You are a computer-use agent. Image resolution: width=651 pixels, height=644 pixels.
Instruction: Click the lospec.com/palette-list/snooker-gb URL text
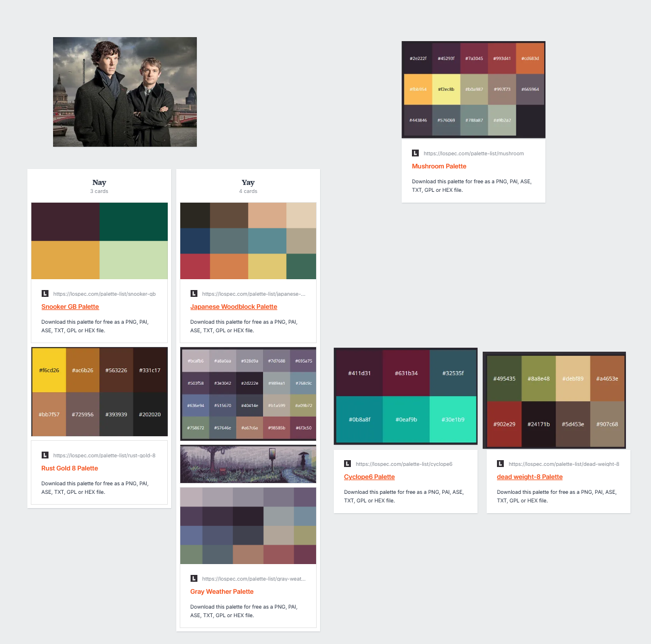pos(104,294)
